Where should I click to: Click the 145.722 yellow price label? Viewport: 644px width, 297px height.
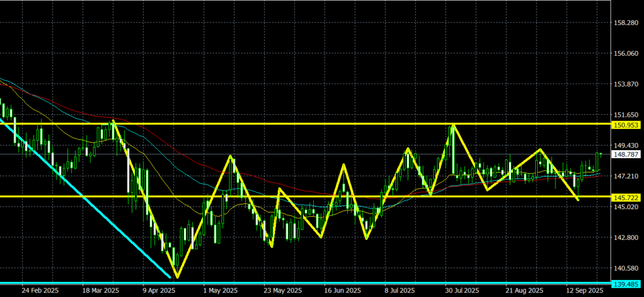tap(628, 197)
